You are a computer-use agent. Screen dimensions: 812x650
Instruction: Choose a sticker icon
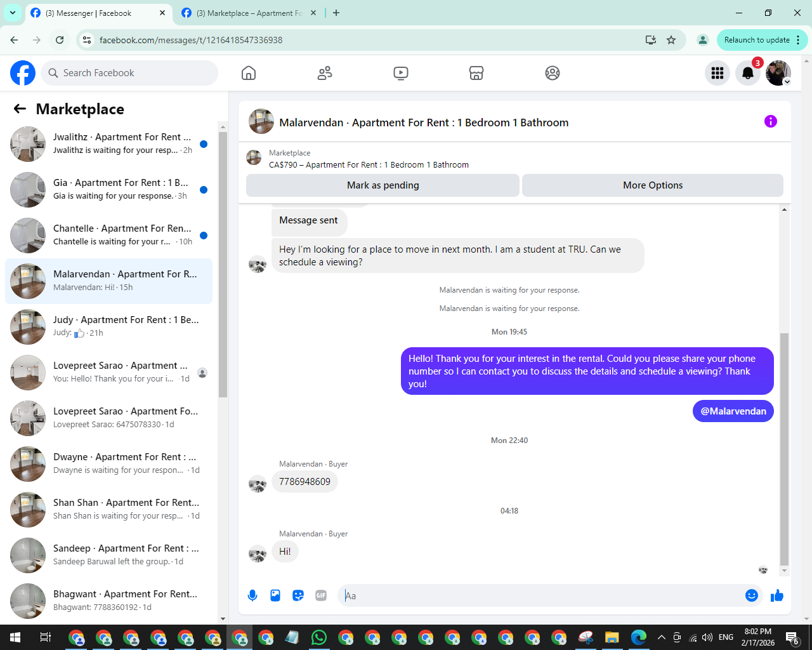[x=298, y=595]
